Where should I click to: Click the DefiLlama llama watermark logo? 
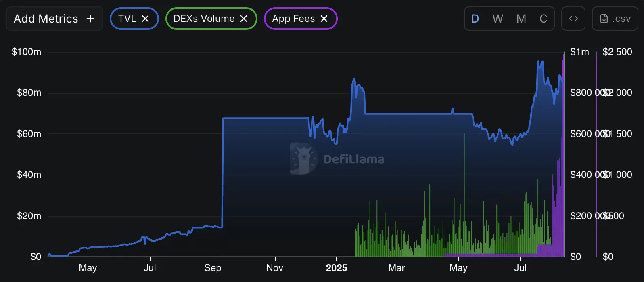pos(303,159)
